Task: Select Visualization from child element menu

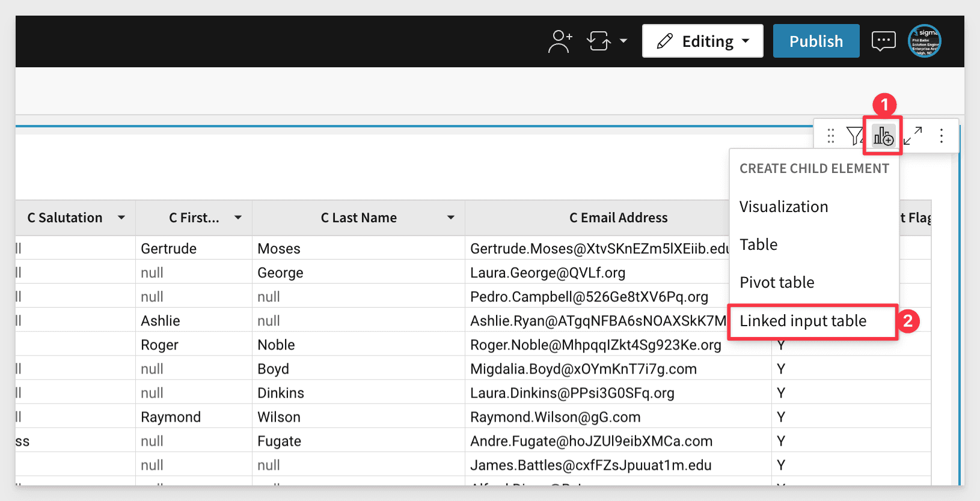Action: (783, 207)
